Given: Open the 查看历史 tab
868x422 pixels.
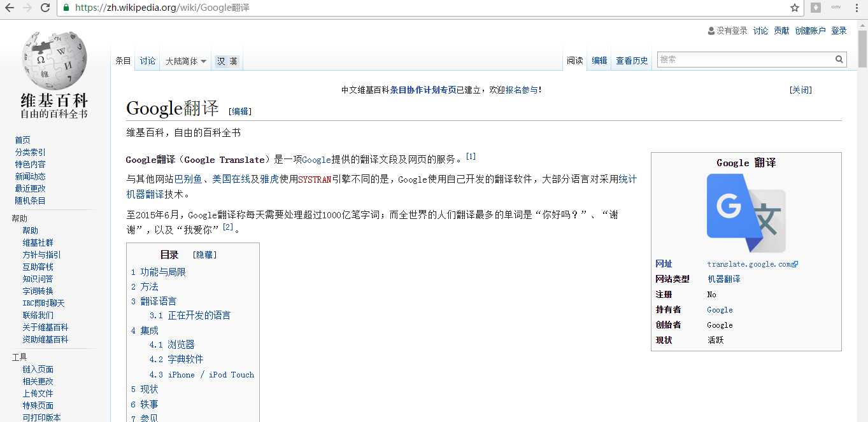Looking at the screenshot, I should click(632, 60).
